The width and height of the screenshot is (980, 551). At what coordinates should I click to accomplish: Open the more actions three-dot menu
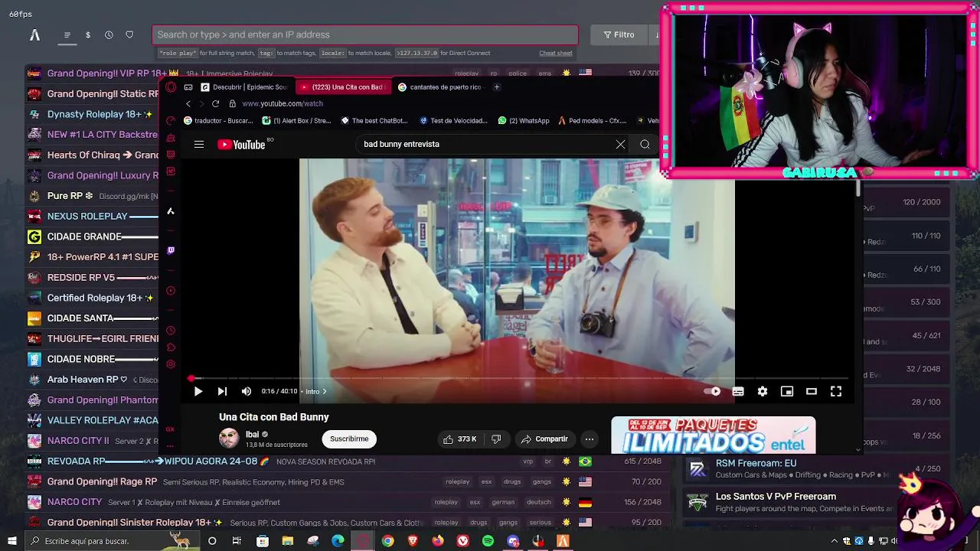(x=590, y=439)
